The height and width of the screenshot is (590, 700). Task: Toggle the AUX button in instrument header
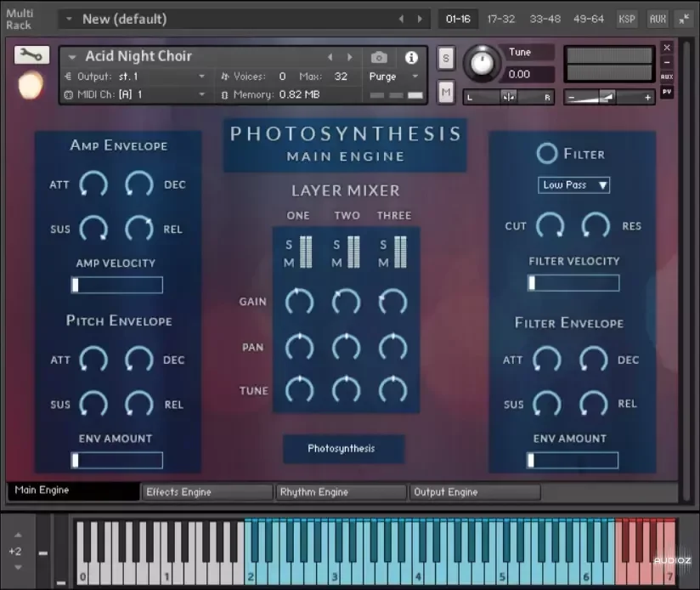pyautogui.click(x=667, y=77)
